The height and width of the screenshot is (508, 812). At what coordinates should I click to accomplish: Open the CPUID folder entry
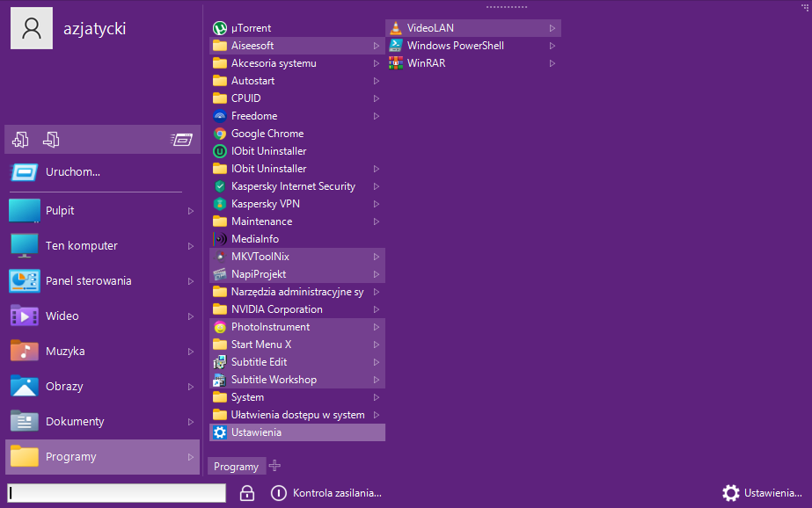(x=297, y=98)
